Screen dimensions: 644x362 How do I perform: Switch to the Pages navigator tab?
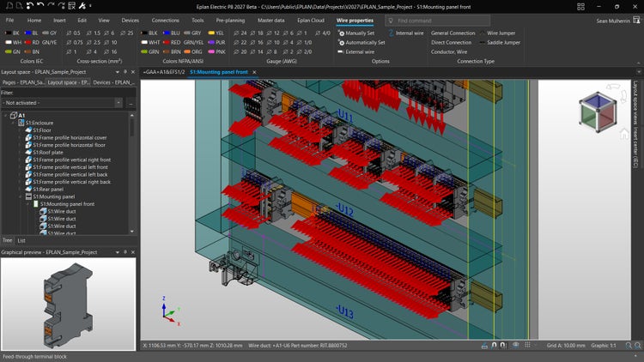tap(23, 82)
